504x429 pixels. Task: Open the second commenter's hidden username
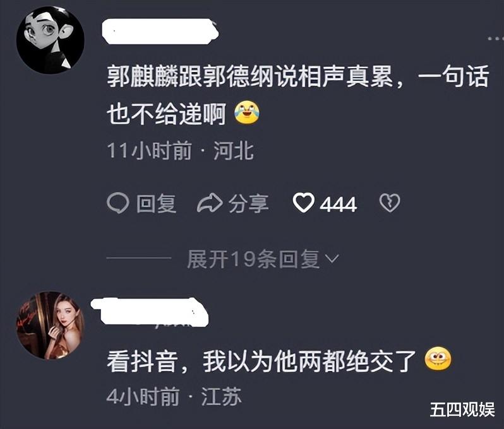(x=150, y=312)
